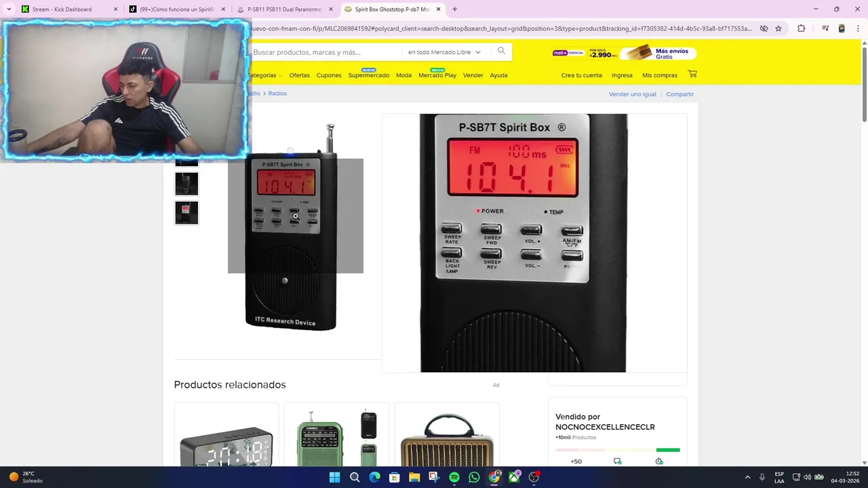This screenshot has width=868, height=488.
Task: Open the Chrome profile avatar
Action: point(842,28)
